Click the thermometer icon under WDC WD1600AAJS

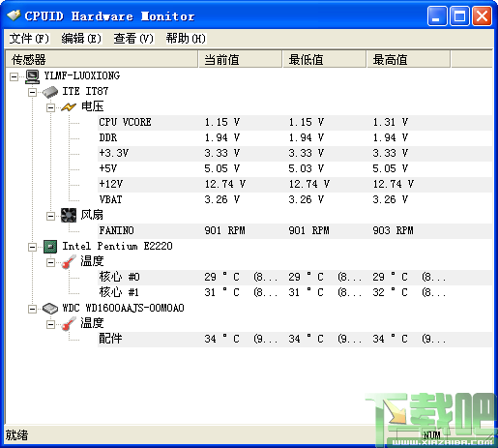[x=69, y=324]
